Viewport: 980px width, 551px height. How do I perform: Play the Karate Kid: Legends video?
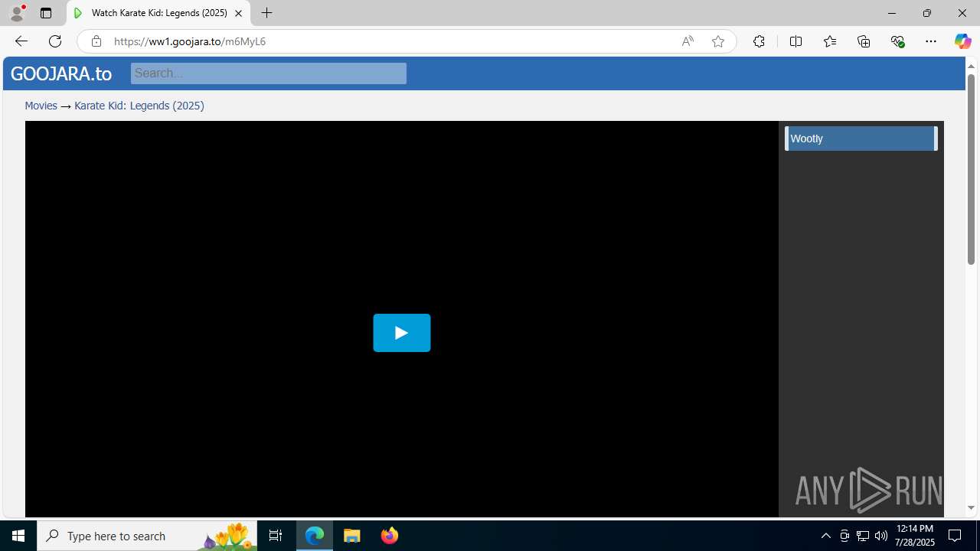[401, 333]
